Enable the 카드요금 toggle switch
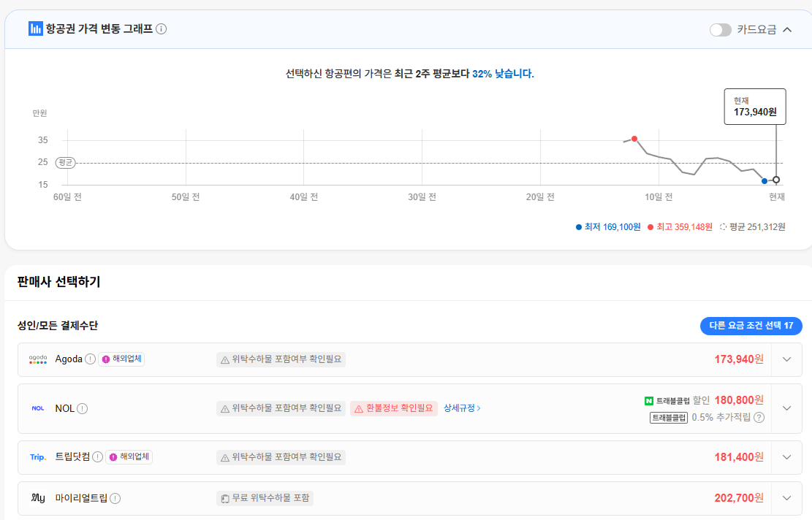Screen dimensions: 812x520 719,29
